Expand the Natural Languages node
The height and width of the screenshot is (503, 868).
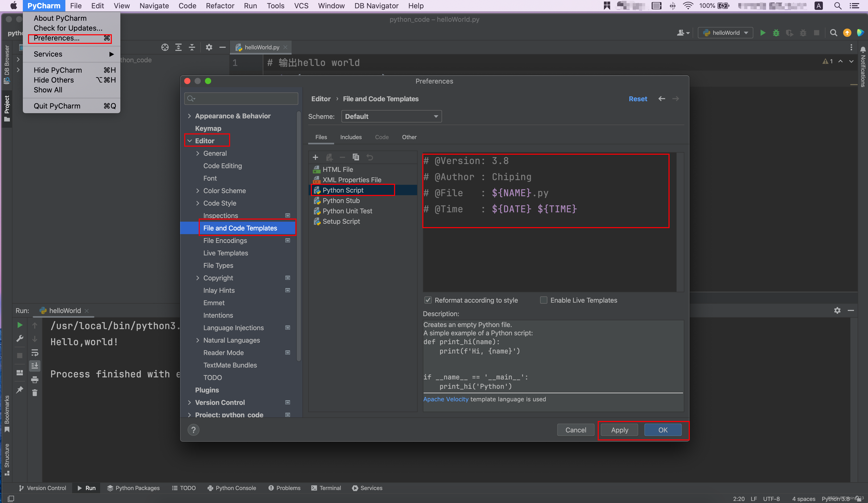tap(198, 340)
